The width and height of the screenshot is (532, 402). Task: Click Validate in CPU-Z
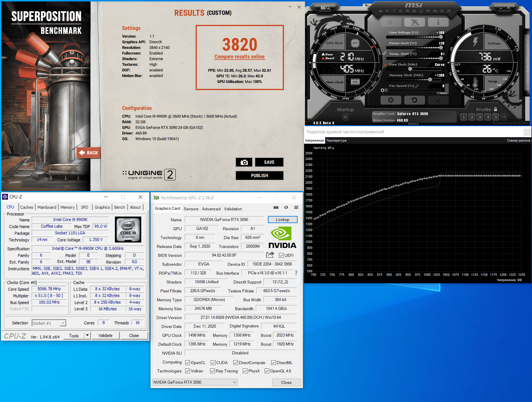coord(106,335)
